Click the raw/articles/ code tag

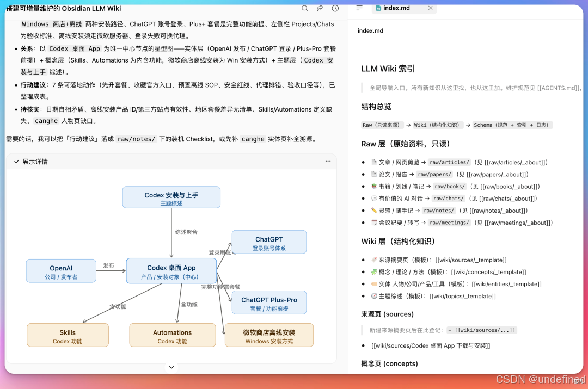(x=449, y=162)
